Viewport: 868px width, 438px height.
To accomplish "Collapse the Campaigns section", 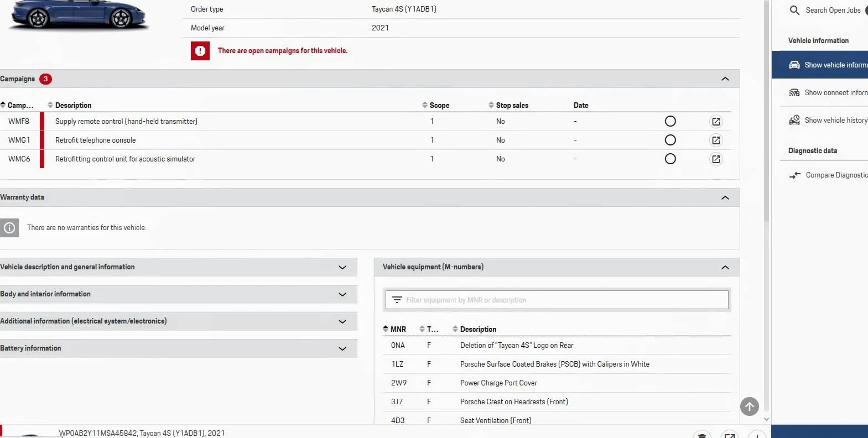I will pyautogui.click(x=725, y=79).
